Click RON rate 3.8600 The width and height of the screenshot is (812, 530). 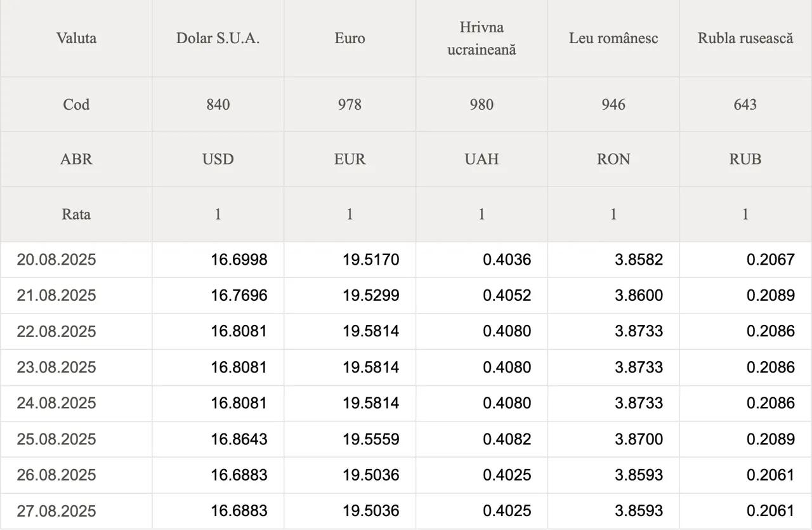coord(639,296)
